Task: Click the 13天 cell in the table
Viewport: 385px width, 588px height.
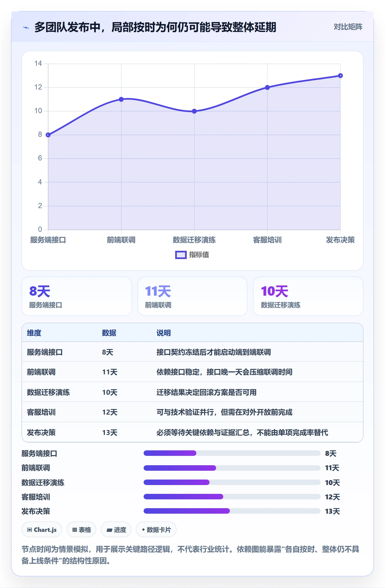Action: 110,432
